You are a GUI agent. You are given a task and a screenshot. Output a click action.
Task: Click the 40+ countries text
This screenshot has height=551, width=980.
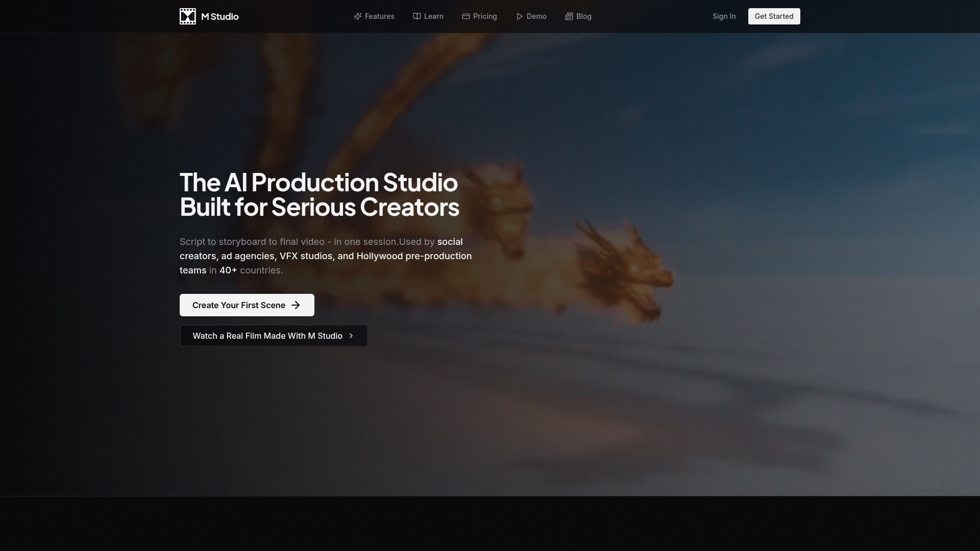(251, 270)
